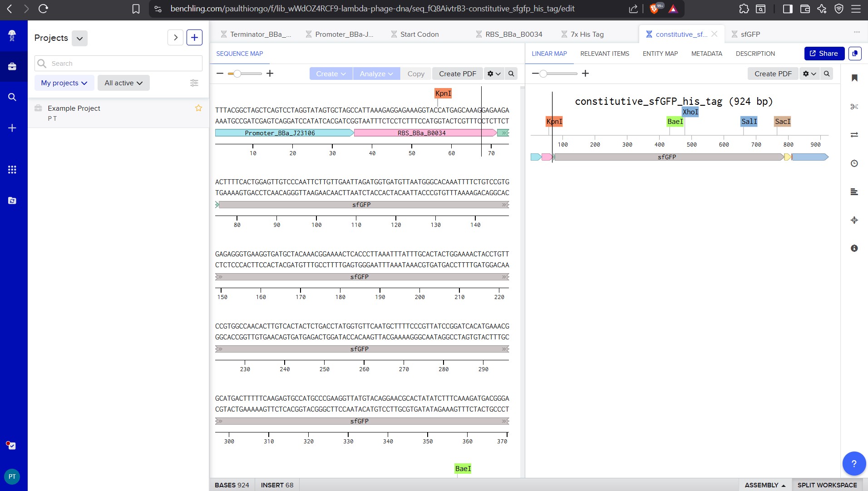Click the sidebar Create plus icon

(x=12, y=128)
